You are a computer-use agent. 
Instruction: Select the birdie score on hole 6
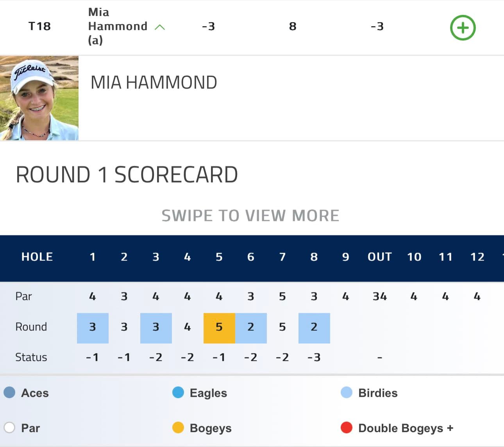251,328
